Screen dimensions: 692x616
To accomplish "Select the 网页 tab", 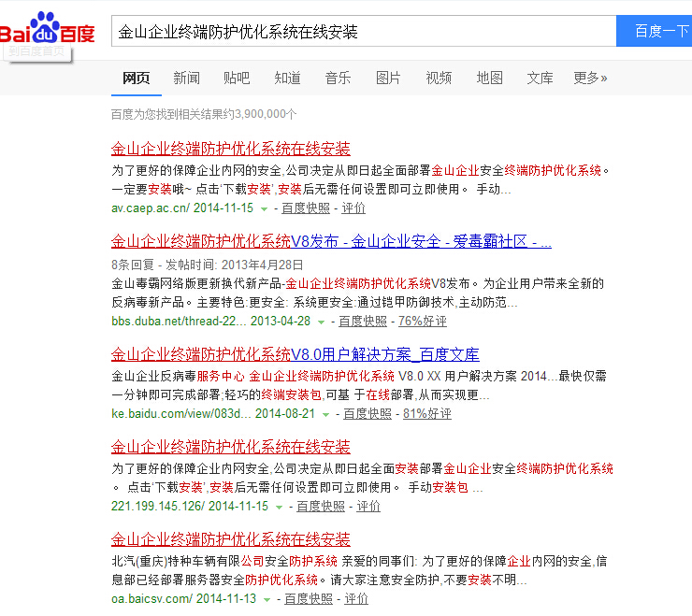I will click(x=136, y=79).
